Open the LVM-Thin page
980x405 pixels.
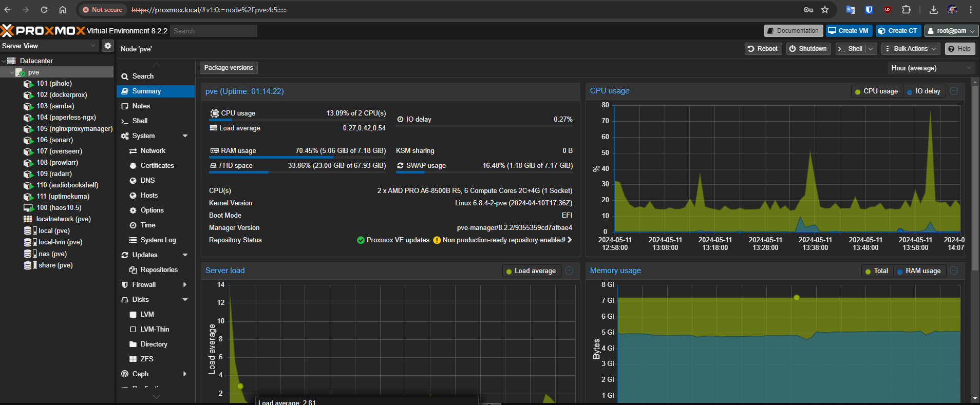tap(156, 329)
